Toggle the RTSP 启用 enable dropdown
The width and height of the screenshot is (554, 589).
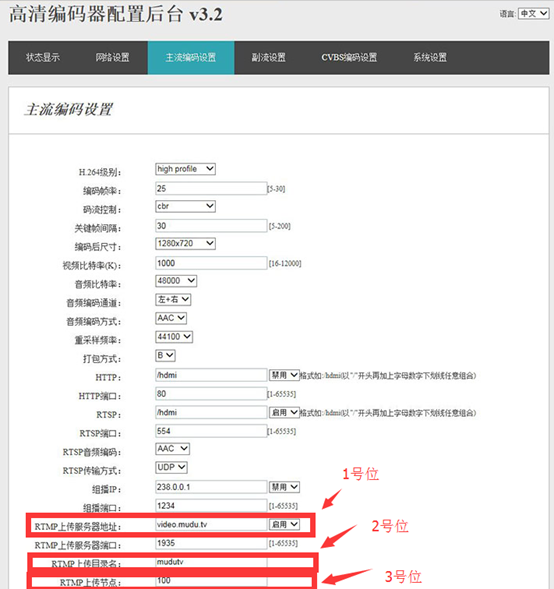pos(284,412)
